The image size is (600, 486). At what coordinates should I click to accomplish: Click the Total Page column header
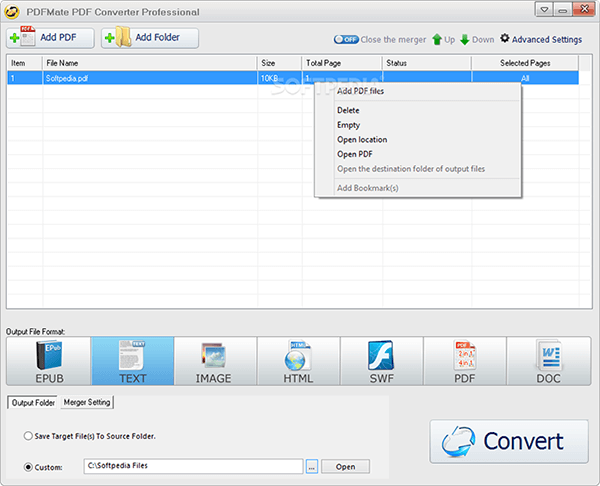[x=342, y=63]
